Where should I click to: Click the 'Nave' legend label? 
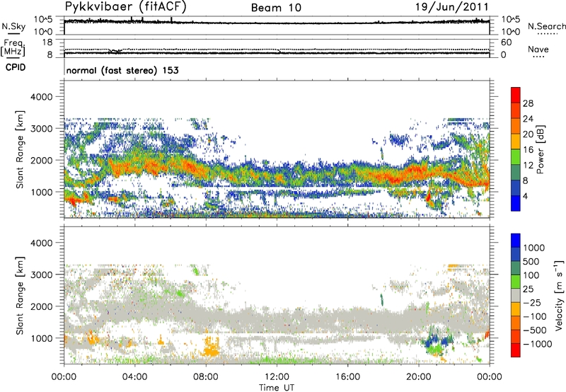tap(538, 49)
